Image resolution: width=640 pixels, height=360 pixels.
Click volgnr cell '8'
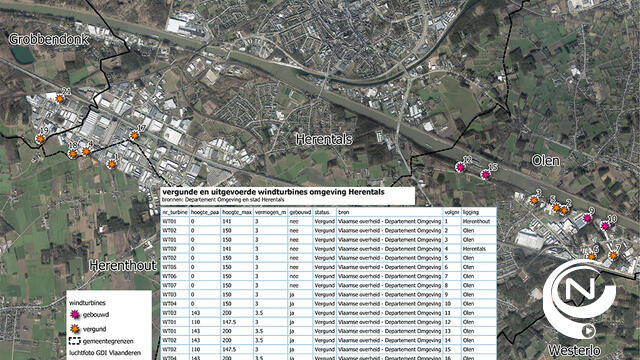(x=446, y=285)
